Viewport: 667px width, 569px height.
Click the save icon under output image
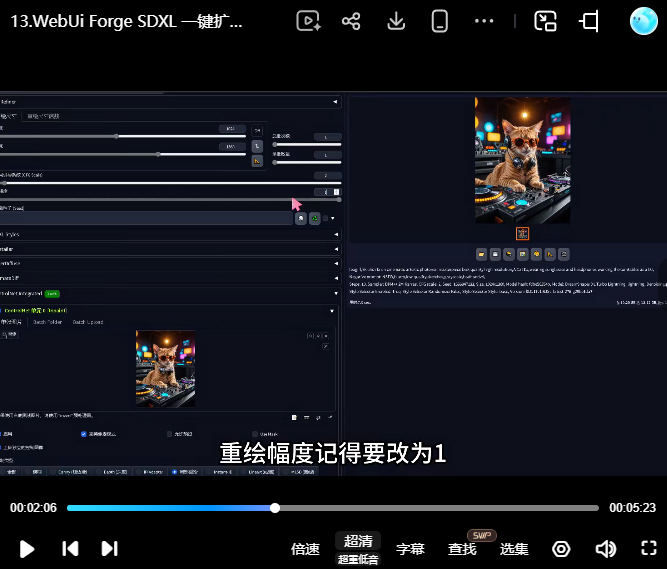tap(495, 254)
